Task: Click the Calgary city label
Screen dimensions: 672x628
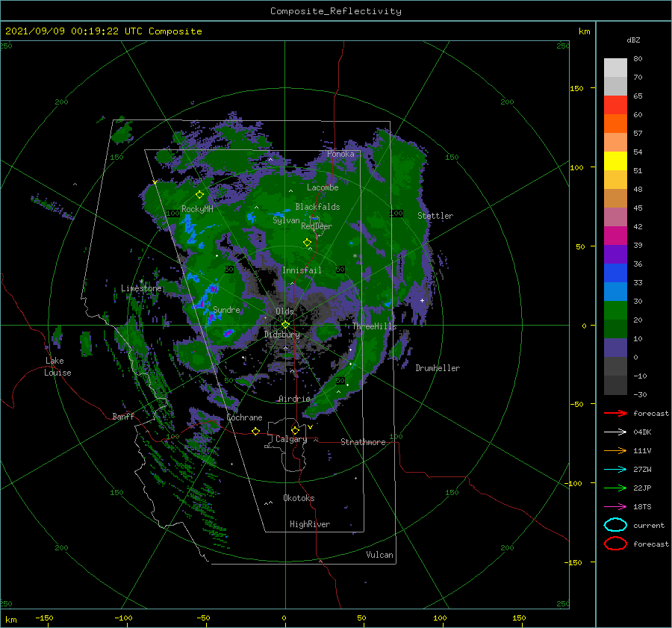Action: tap(291, 439)
